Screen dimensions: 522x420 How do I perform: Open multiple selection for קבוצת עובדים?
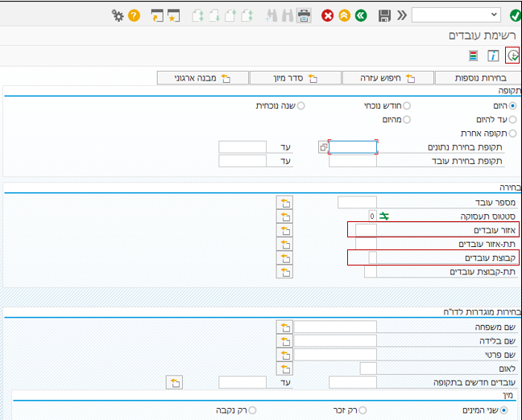click(284, 258)
